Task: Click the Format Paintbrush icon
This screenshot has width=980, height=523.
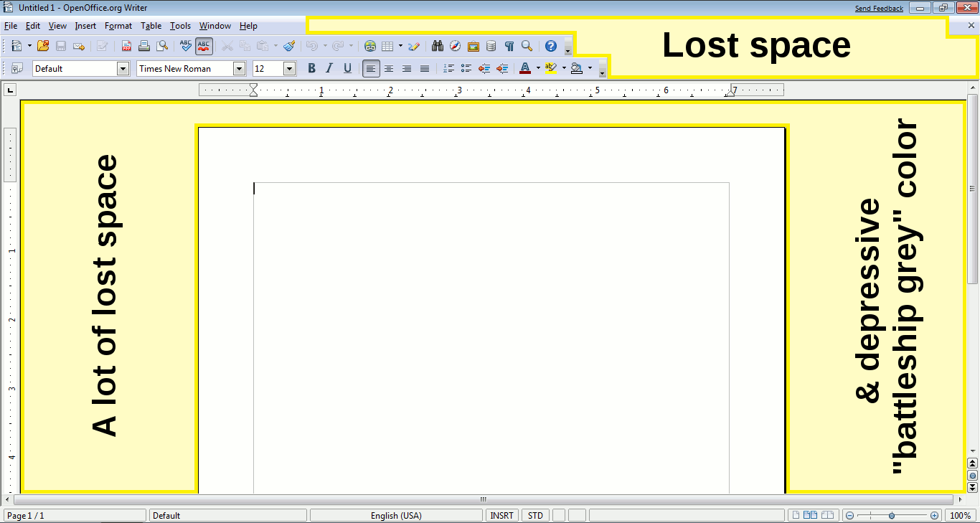Action: pyautogui.click(x=289, y=46)
